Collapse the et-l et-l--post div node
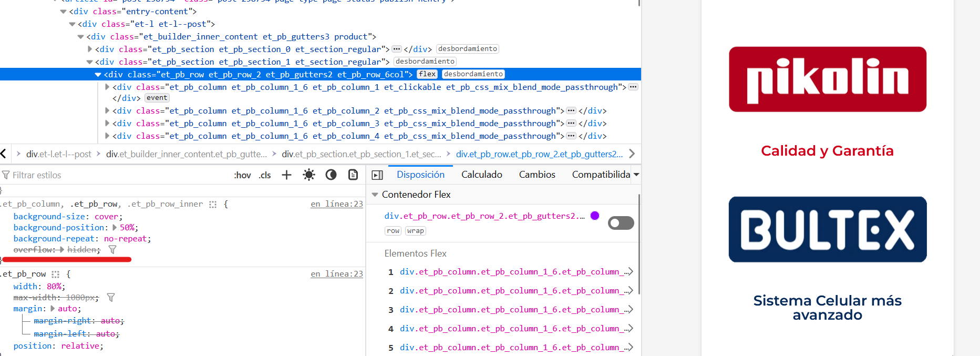This screenshot has height=356, width=980. [73, 24]
